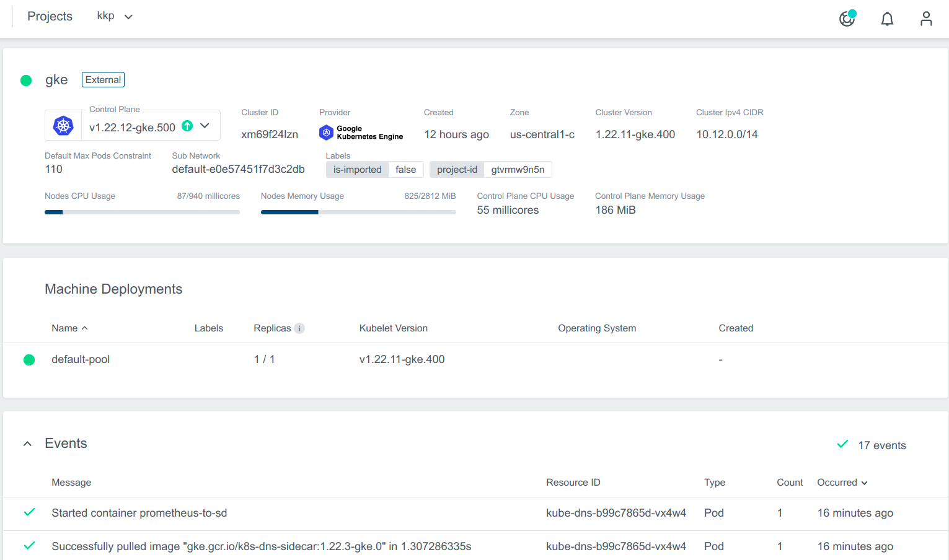Screen dimensions: 949x560
Task: Sort events by Occurred column
Action: [x=842, y=483]
